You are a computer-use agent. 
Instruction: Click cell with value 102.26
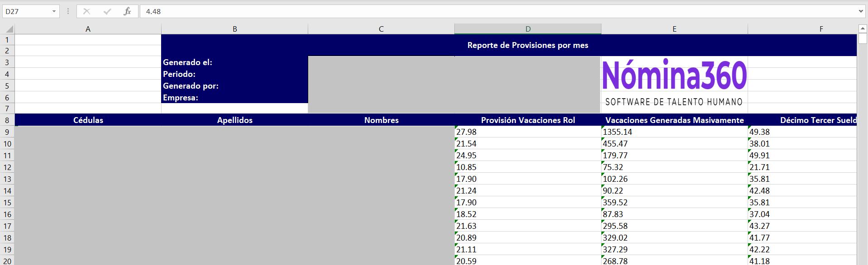coord(674,179)
